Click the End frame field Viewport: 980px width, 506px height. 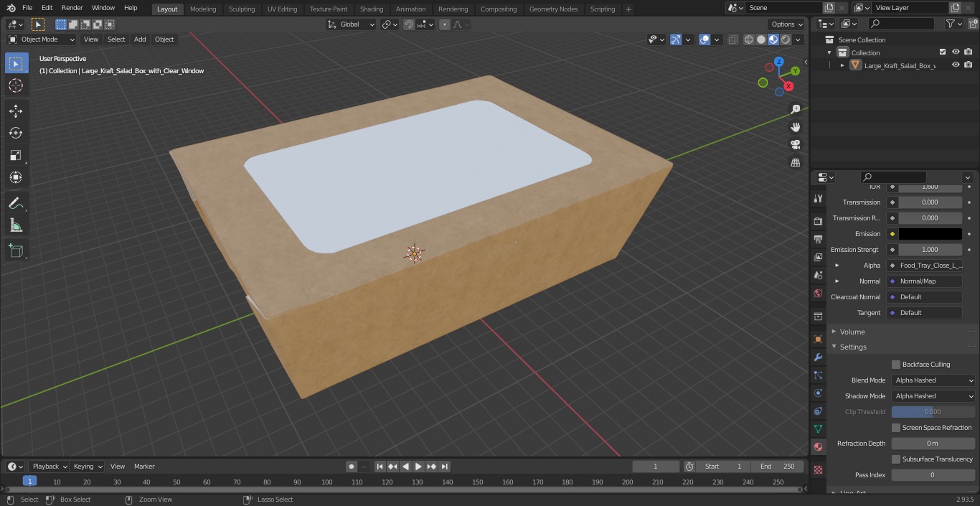tap(778, 467)
